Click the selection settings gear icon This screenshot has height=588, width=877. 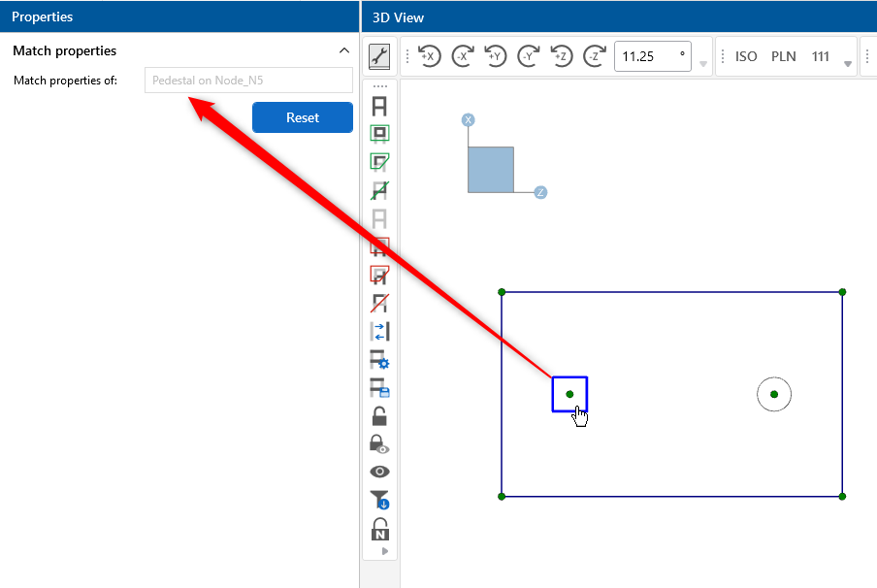(x=379, y=360)
